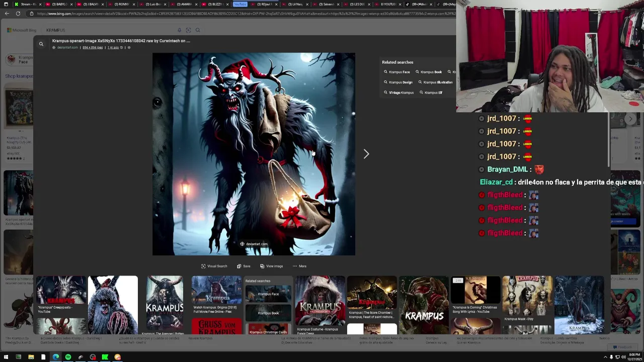Open the More options menu

click(299, 266)
